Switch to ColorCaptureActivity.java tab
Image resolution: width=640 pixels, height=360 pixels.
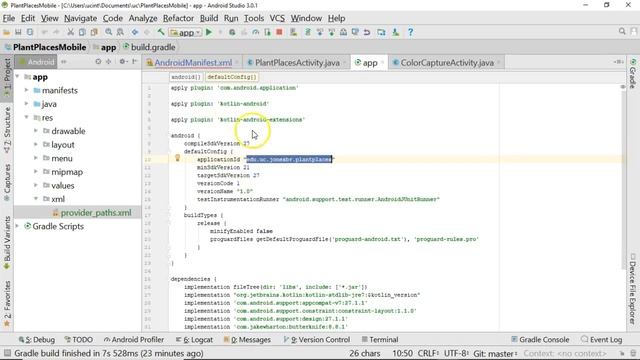(x=447, y=63)
